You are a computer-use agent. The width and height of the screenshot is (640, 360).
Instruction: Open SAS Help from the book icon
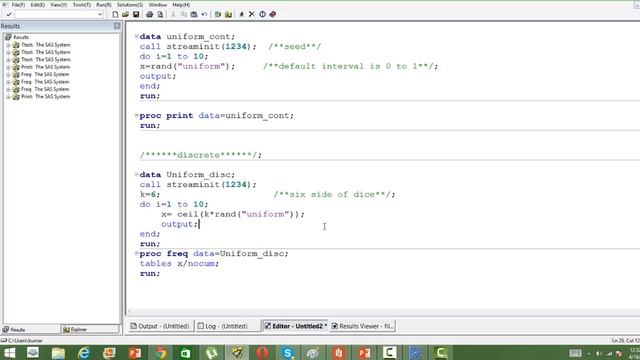click(273, 14)
